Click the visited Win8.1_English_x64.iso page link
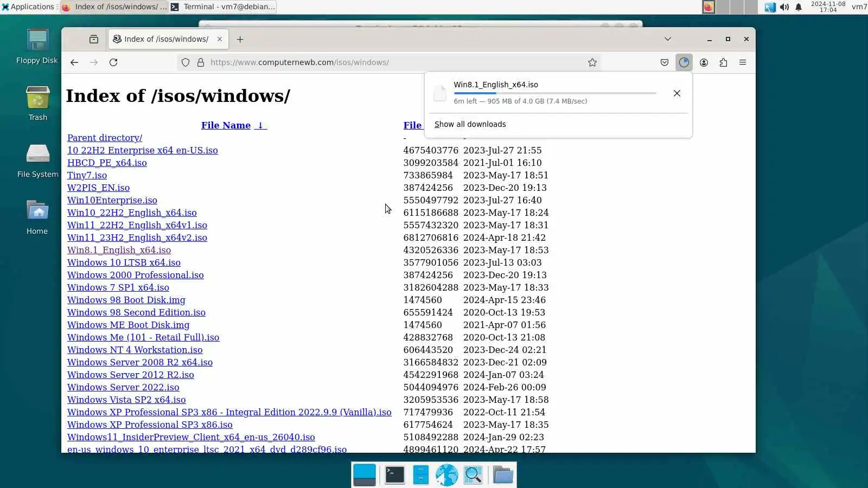Viewport: 868px width, 488px height. point(119,250)
